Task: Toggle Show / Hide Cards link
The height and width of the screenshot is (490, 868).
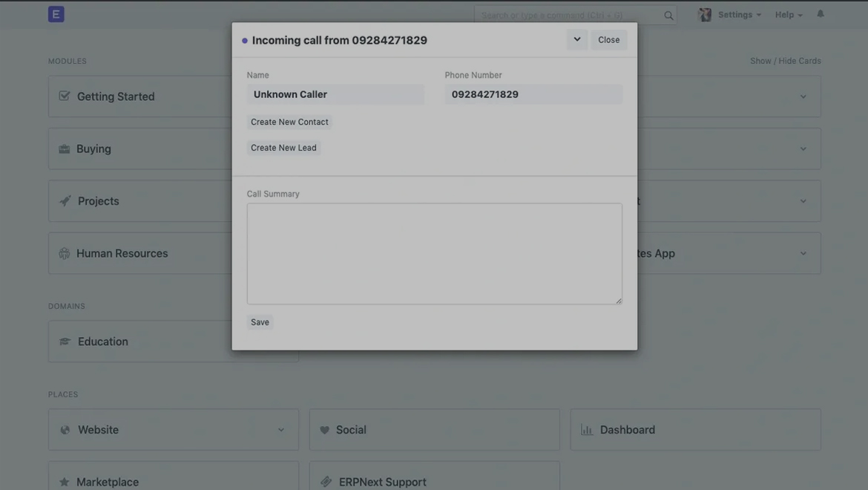Action: click(x=785, y=61)
